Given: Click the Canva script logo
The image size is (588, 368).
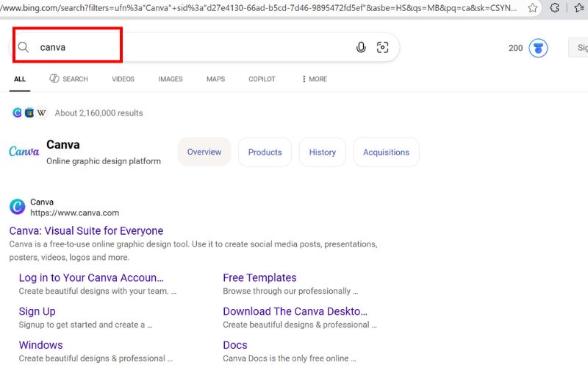Looking at the screenshot, I should pyautogui.click(x=24, y=152).
